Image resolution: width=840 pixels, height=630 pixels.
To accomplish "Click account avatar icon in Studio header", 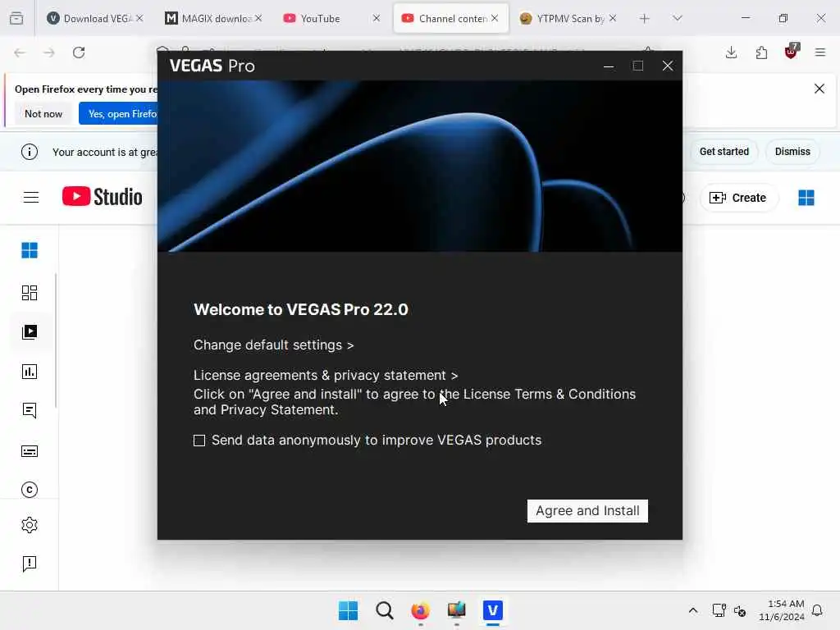I will [x=806, y=198].
